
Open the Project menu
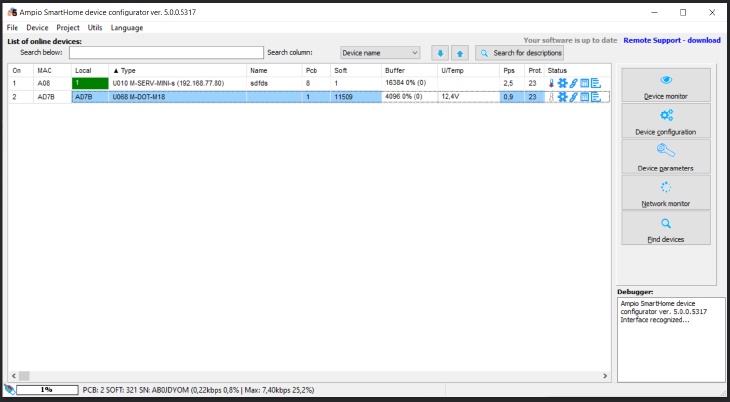(68, 27)
